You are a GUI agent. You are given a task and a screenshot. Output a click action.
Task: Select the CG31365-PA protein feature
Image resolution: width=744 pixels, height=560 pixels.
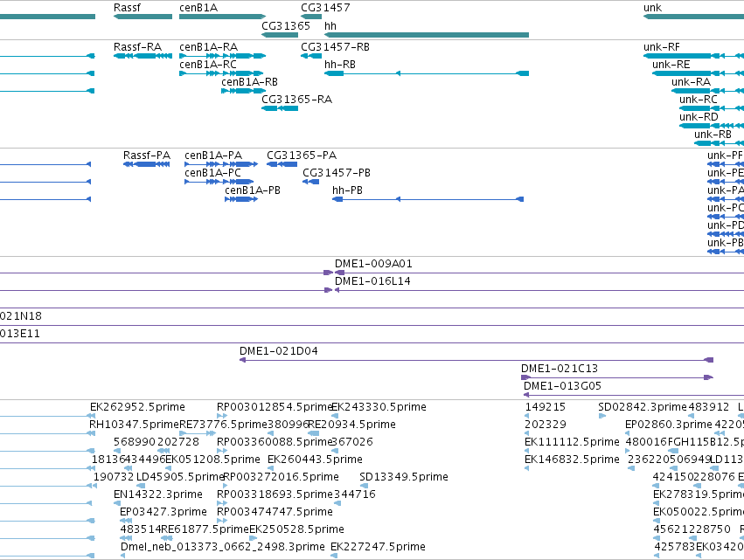click(282, 164)
